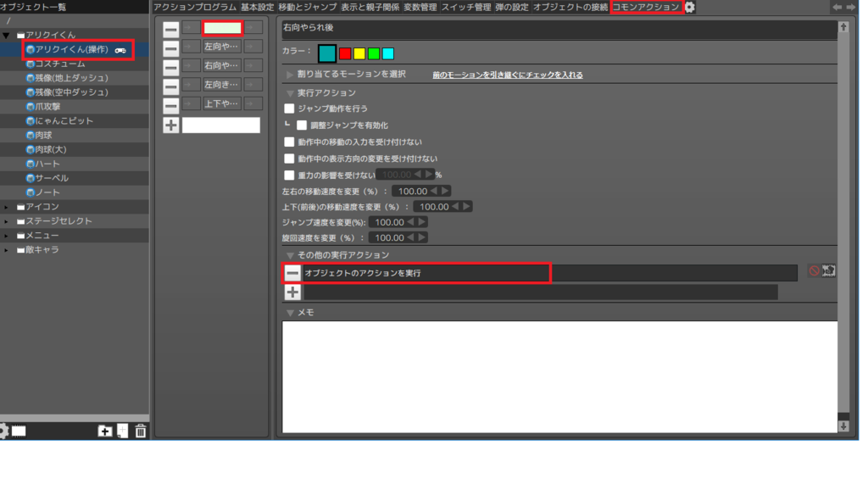This screenshot has height=490, width=868.
Task: Remove オブジェクトのアクションを実行 entry
Action: [x=292, y=273]
